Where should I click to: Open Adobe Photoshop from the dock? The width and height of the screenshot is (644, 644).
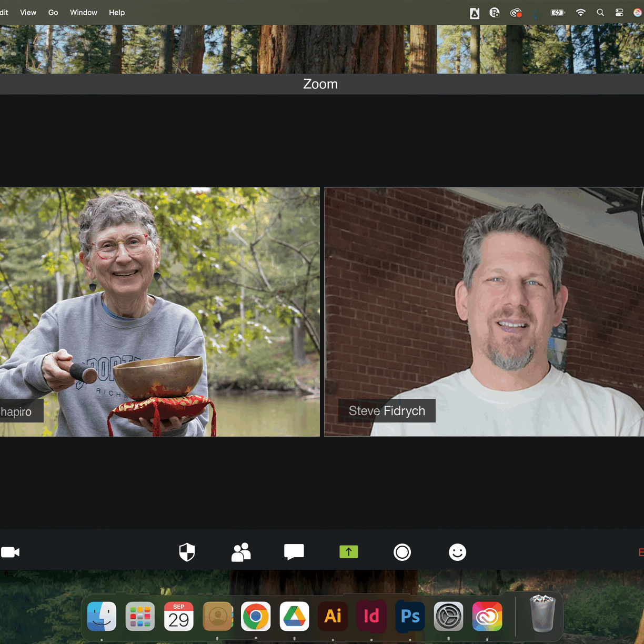point(410,616)
